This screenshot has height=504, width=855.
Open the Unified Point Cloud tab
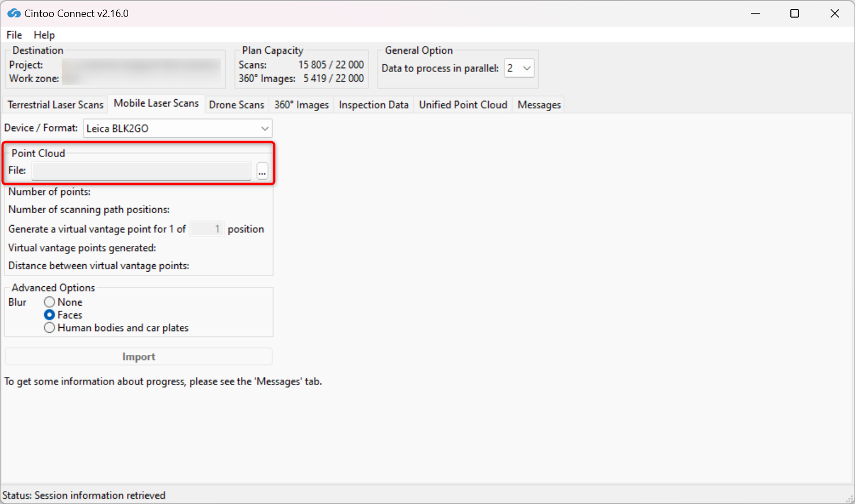pyautogui.click(x=463, y=105)
